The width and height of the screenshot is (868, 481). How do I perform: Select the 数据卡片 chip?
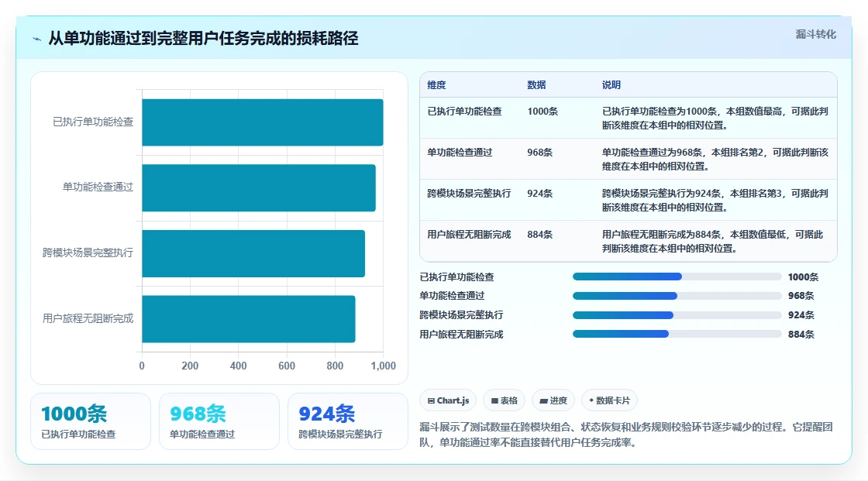point(609,400)
